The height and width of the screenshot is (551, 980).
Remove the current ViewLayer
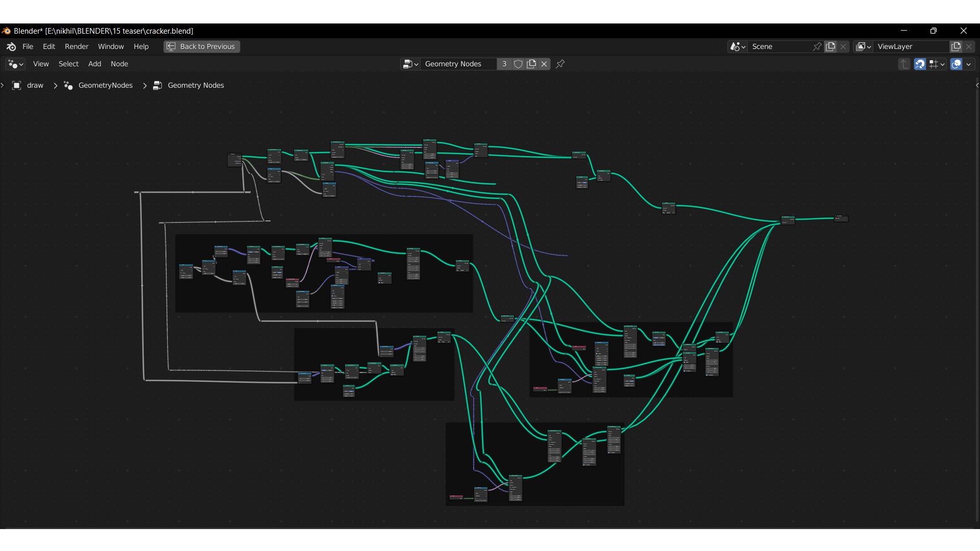point(969,46)
